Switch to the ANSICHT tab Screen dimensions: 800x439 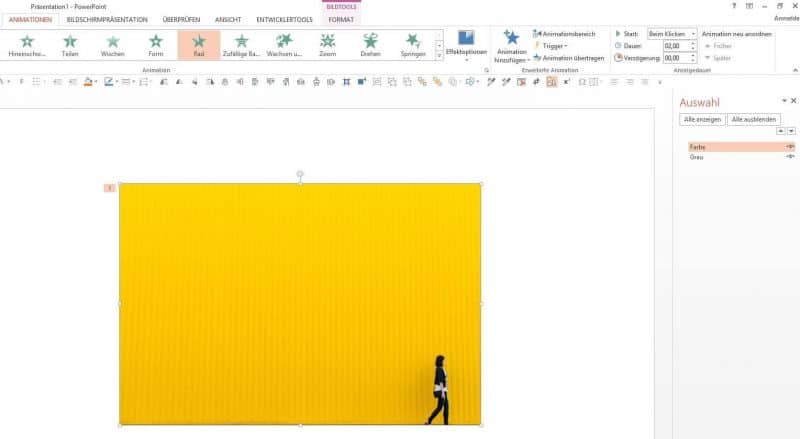(228, 19)
